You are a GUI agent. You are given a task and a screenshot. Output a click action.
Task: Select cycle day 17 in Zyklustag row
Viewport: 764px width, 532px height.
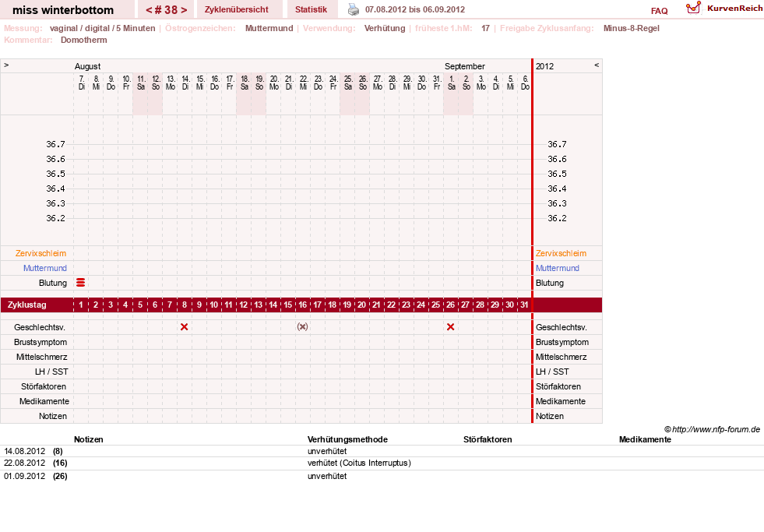tap(318, 305)
